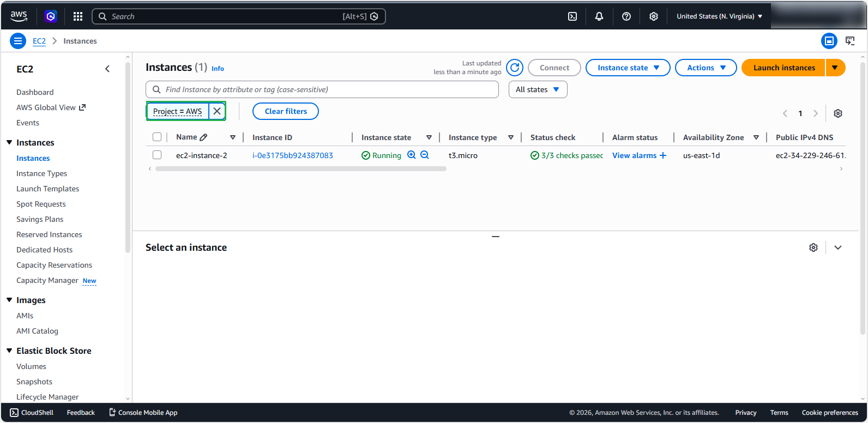Add alarm with plus icon beside View alarms

pos(663,155)
